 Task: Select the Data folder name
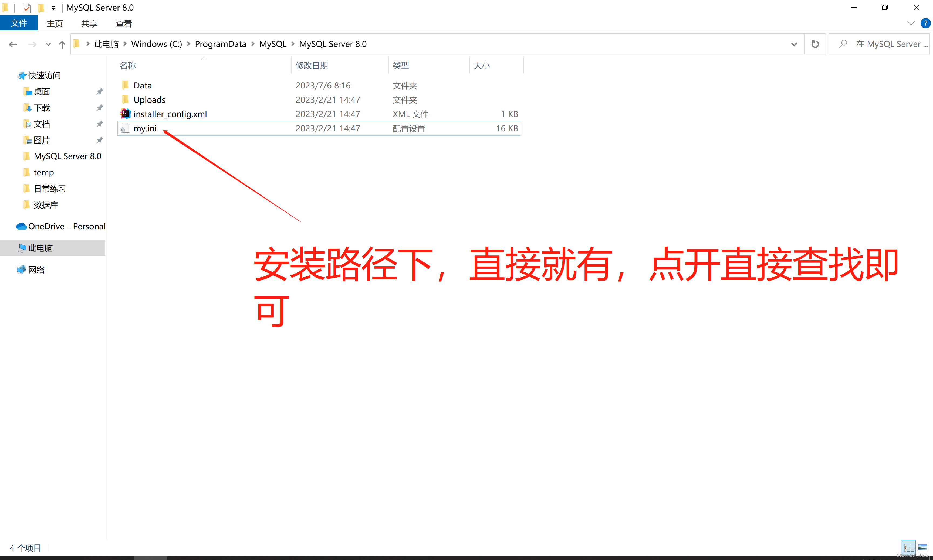(x=143, y=85)
